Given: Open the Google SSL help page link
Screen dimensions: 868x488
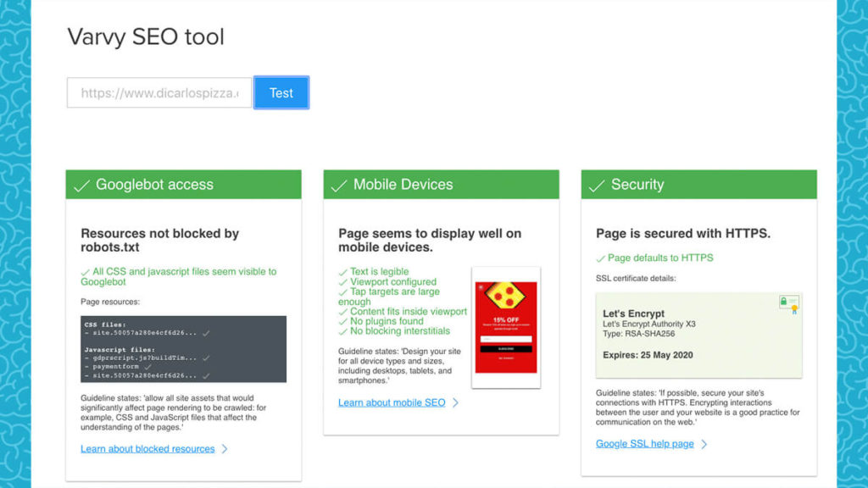Looking at the screenshot, I should click(x=644, y=444).
